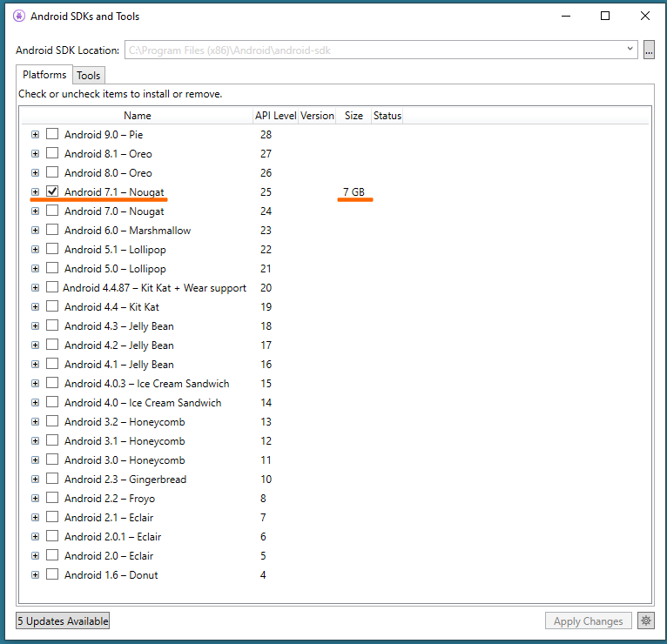Check the Android 9.0 – Pie checkbox
The image size is (667, 644).
coord(53,135)
